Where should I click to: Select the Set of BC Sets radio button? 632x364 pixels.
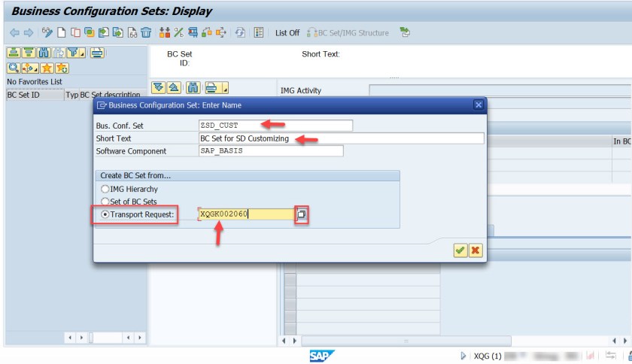tap(105, 201)
